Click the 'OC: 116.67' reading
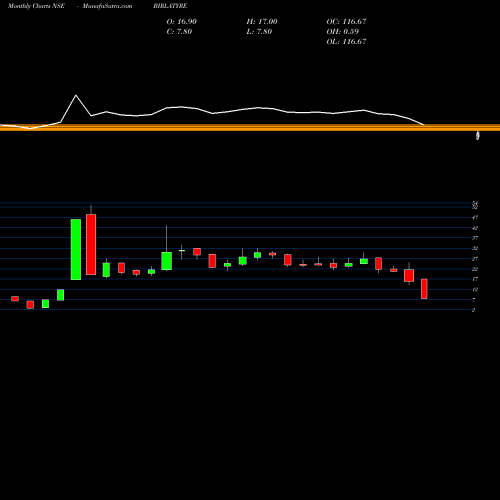This screenshot has width=500, height=500. click(x=346, y=21)
